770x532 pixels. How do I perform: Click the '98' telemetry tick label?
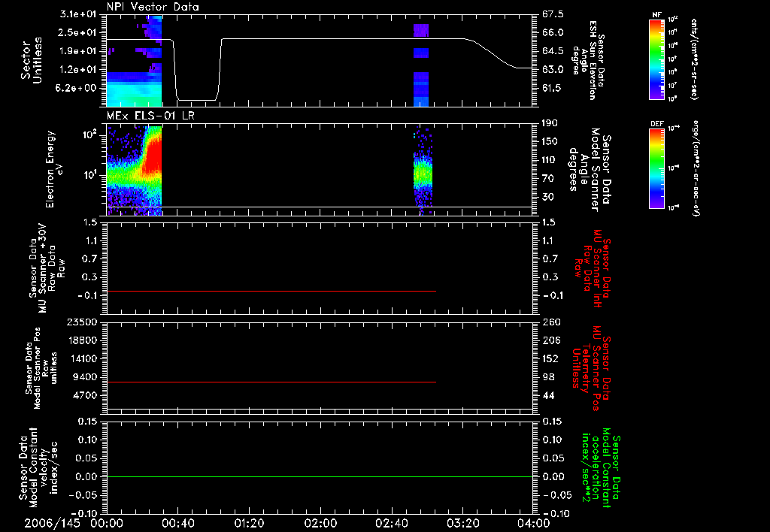548,377
